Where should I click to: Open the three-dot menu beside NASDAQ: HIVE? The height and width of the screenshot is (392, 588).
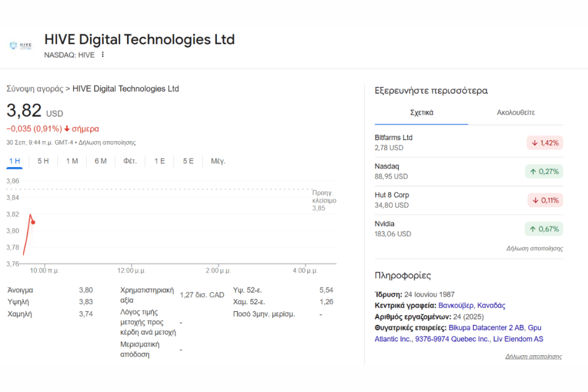[103, 55]
